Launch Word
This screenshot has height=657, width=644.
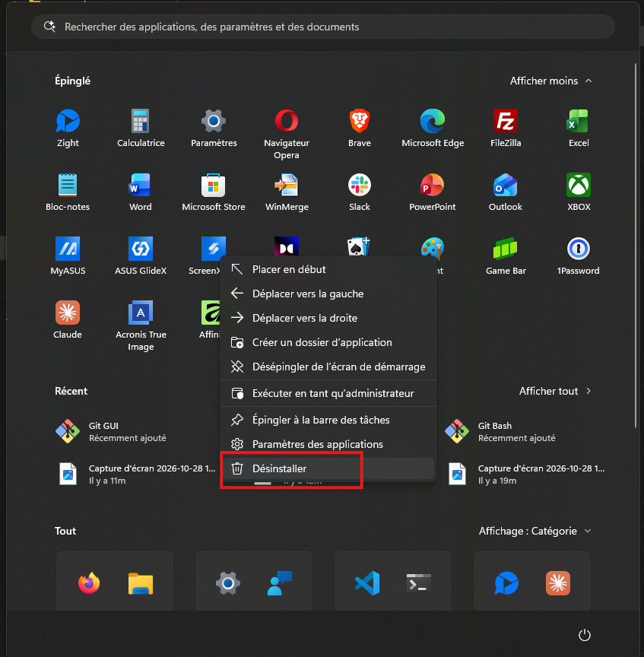tap(141, 192)
